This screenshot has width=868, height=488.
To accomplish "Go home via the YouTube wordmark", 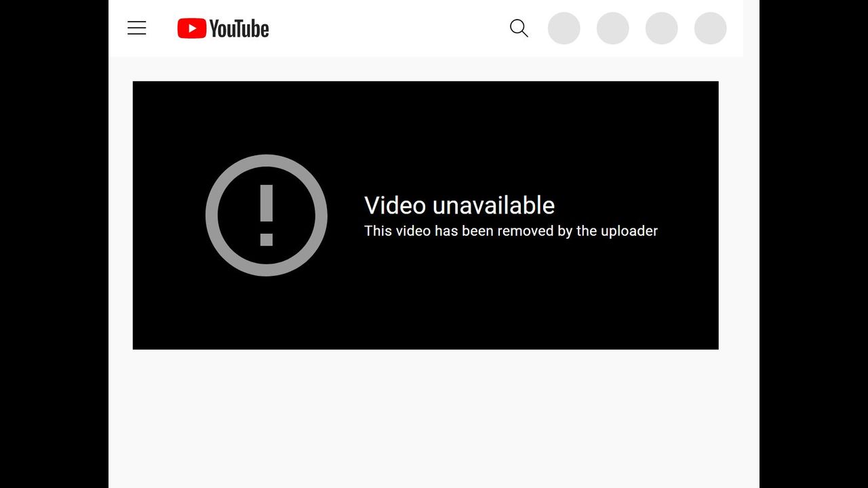I will [x=239, y=28].
